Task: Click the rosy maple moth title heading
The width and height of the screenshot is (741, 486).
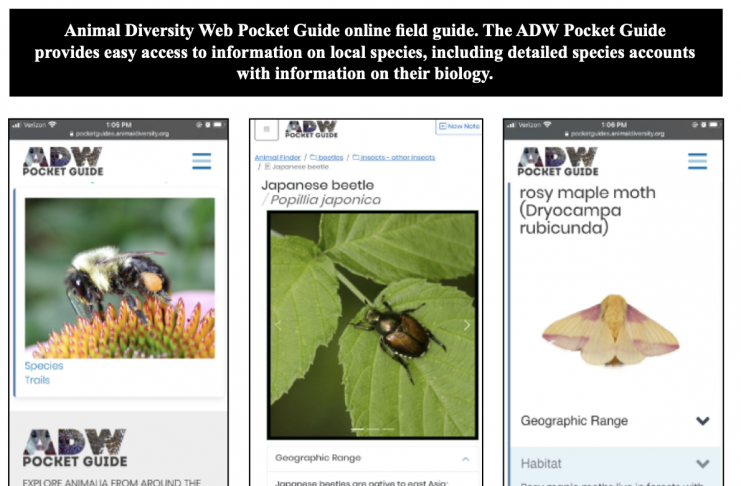Action: (x=587, y=210)
